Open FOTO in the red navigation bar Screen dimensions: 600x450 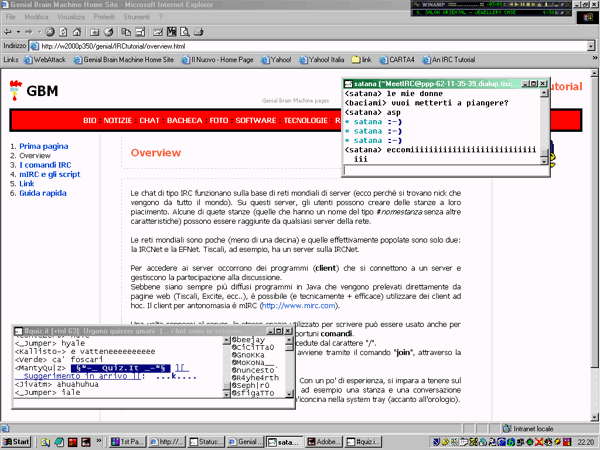(219, 121)
